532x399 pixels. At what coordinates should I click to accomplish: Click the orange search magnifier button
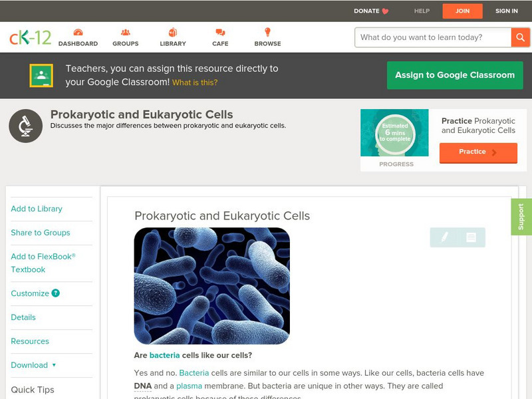[520, 37]
